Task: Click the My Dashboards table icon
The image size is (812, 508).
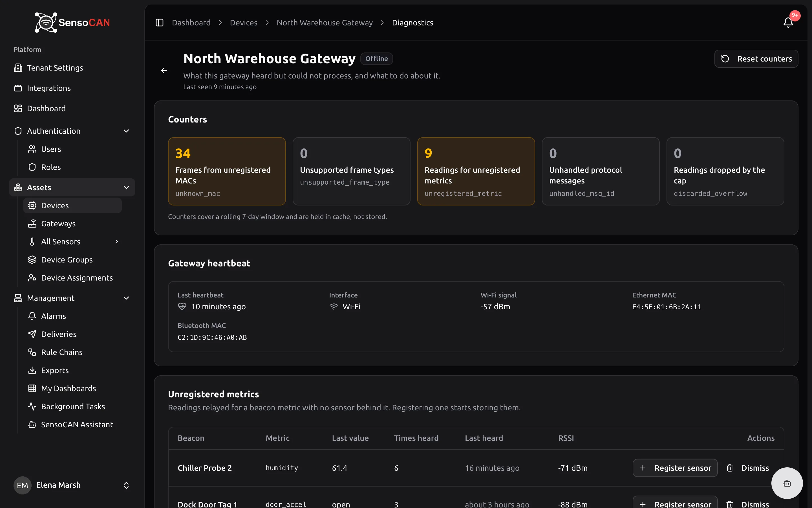Action: tap(32, 388)
